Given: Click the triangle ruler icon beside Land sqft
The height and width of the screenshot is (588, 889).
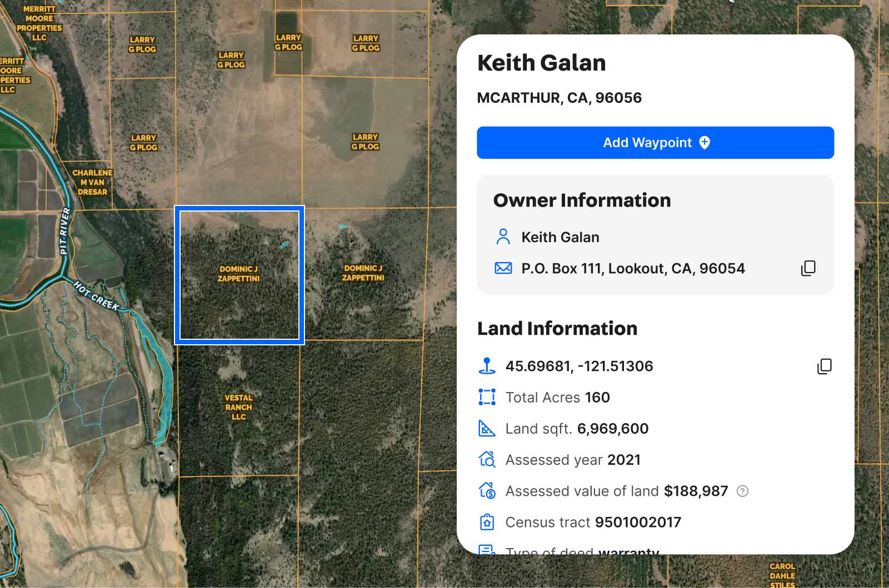Looking at the screenshot, I should [487, 428].
